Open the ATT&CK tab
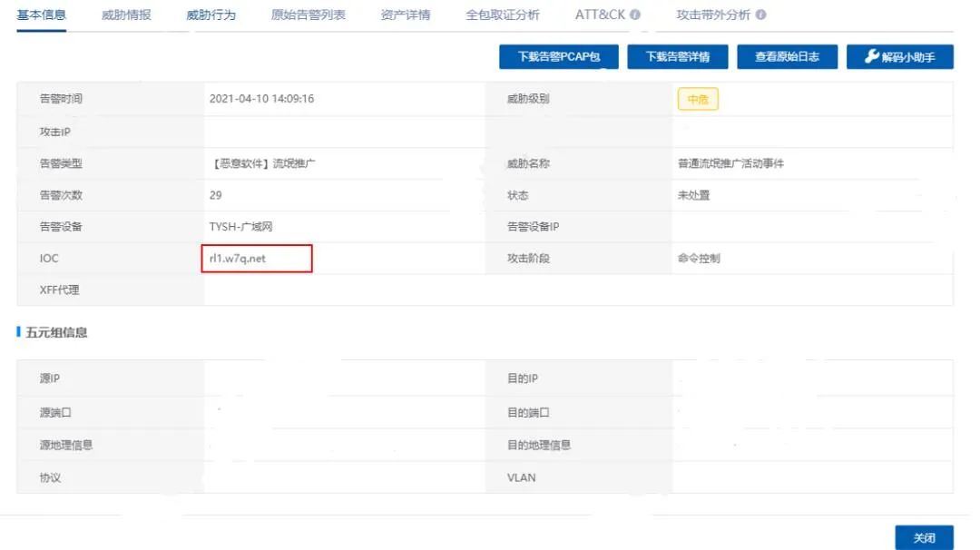Viewport: 980px width, 550px height. 600,15
